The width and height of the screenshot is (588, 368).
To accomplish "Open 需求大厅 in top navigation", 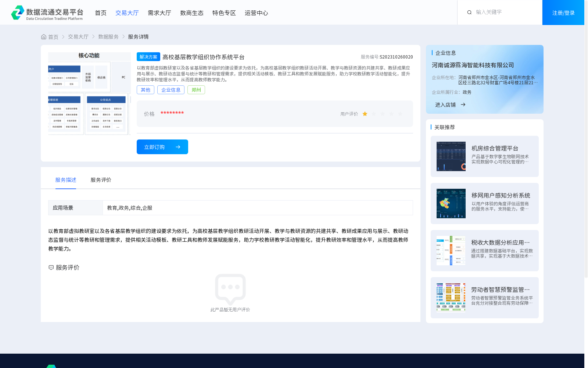I will point(159,13).
